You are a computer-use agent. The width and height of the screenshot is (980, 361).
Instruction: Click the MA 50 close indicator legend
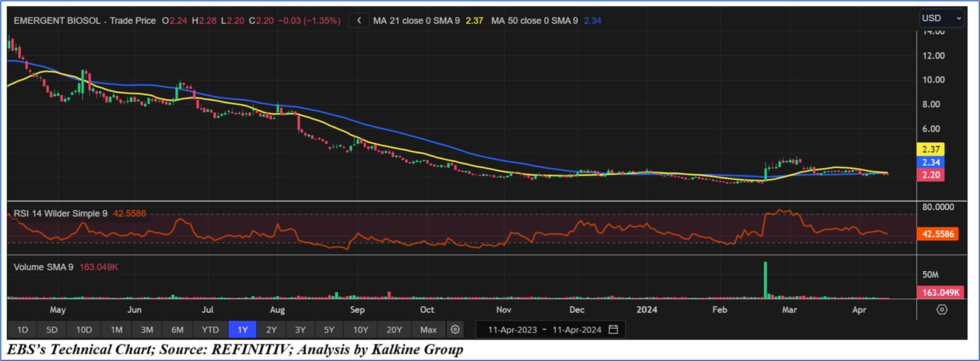(x=534, y=21)
